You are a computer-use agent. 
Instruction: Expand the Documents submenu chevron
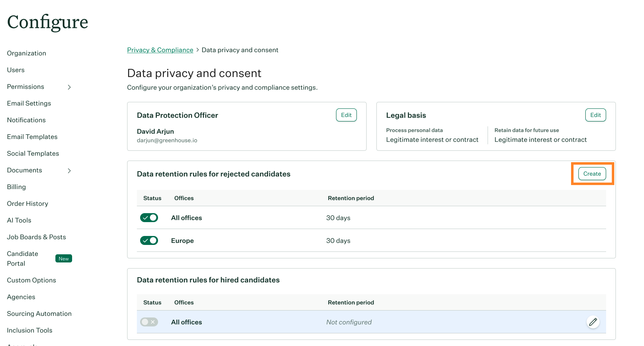click(69, 171)
